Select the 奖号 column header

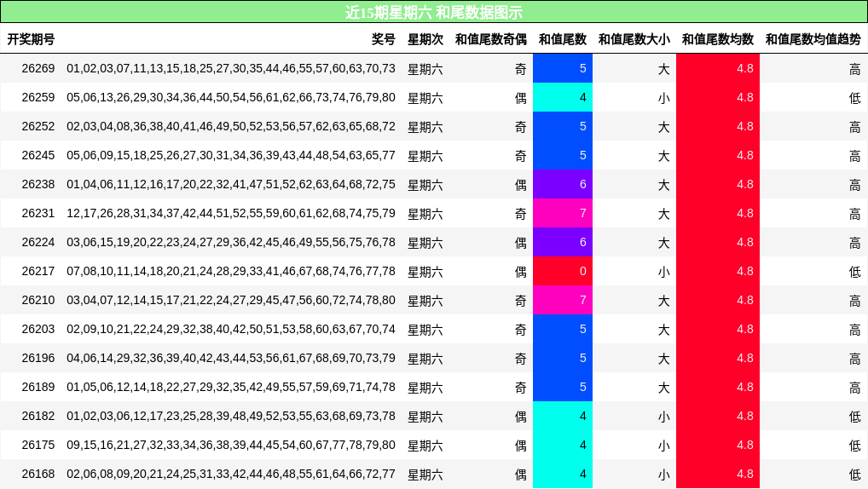coord(384,39)
